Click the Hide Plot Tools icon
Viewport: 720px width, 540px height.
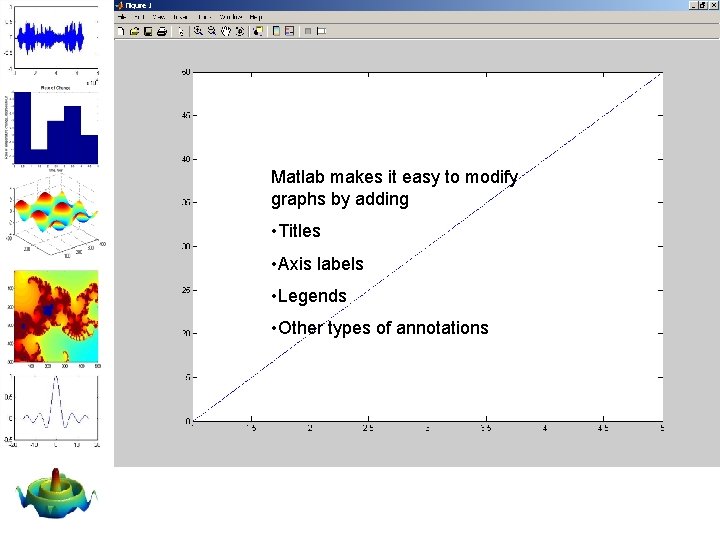(x=308, y=31)
